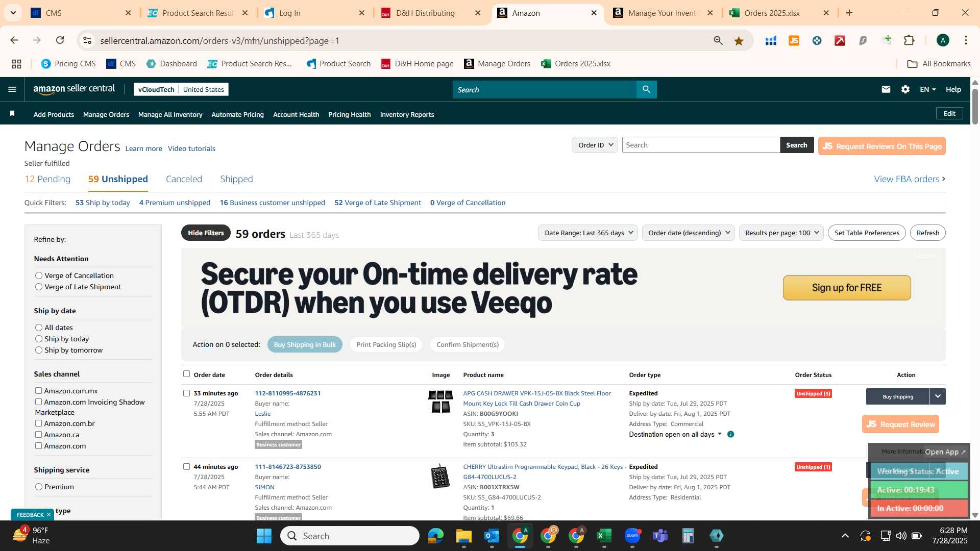Open Outlook from the taskbar

point(492,536)
